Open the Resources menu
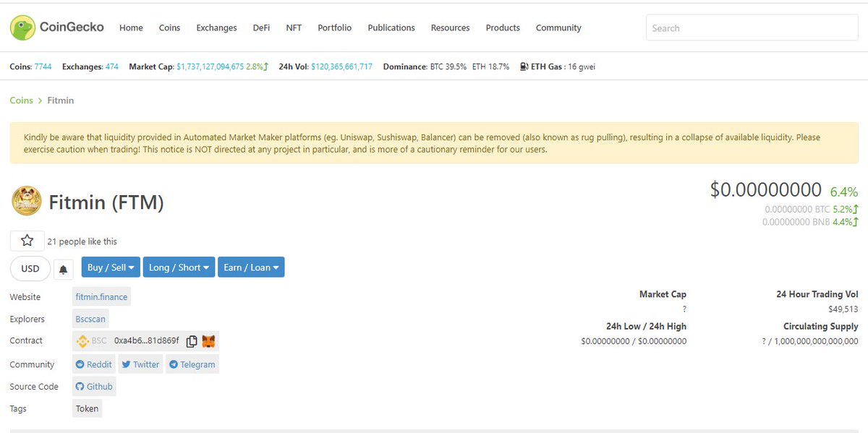 point(450,27)
